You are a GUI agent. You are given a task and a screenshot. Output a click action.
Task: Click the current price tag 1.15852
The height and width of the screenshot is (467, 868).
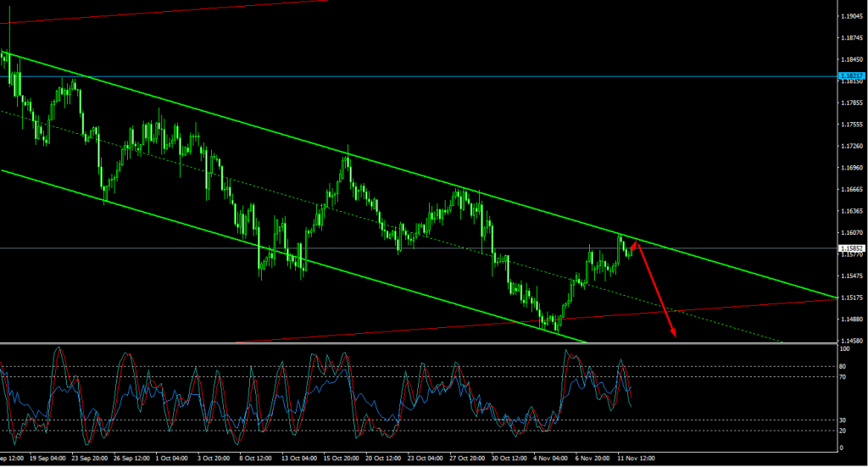click(x=851, y=248)
